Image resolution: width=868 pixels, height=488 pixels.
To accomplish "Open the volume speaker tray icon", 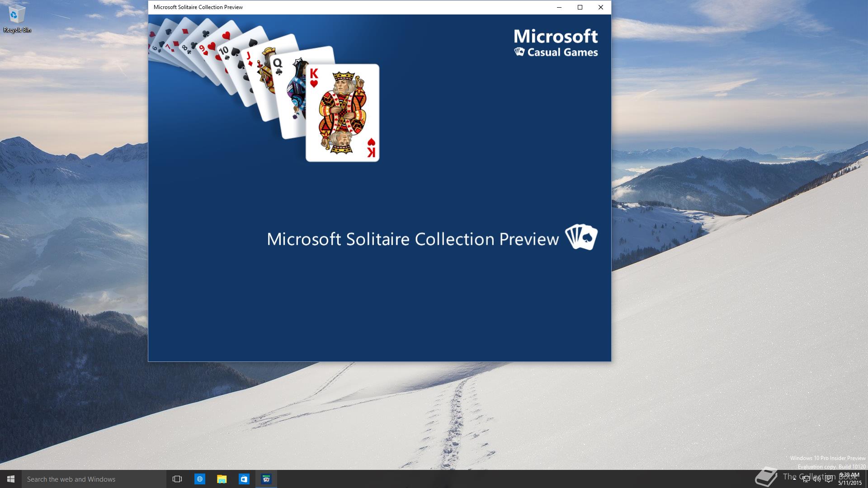I will click(817, 479).
